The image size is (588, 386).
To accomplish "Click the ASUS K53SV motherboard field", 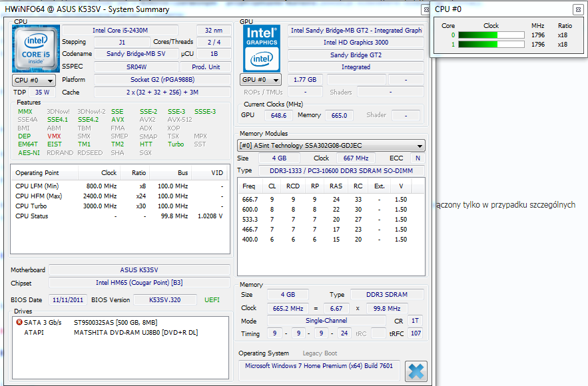I will (139, 270).
